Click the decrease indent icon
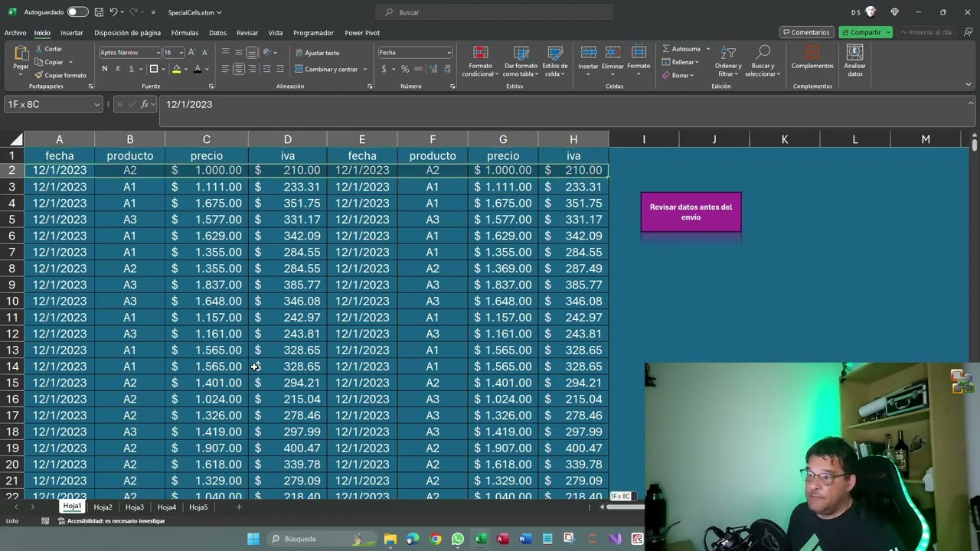 266,69
